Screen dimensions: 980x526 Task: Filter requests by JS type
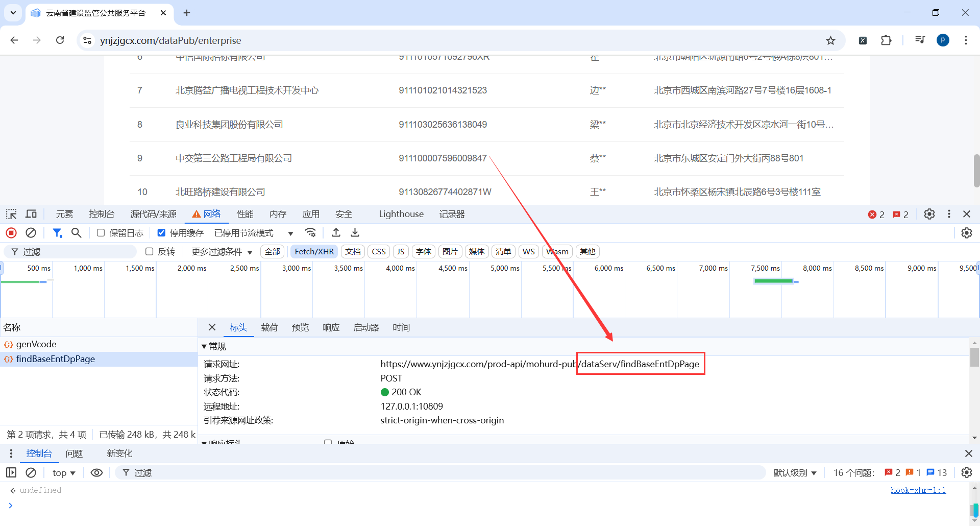[401, 251]
